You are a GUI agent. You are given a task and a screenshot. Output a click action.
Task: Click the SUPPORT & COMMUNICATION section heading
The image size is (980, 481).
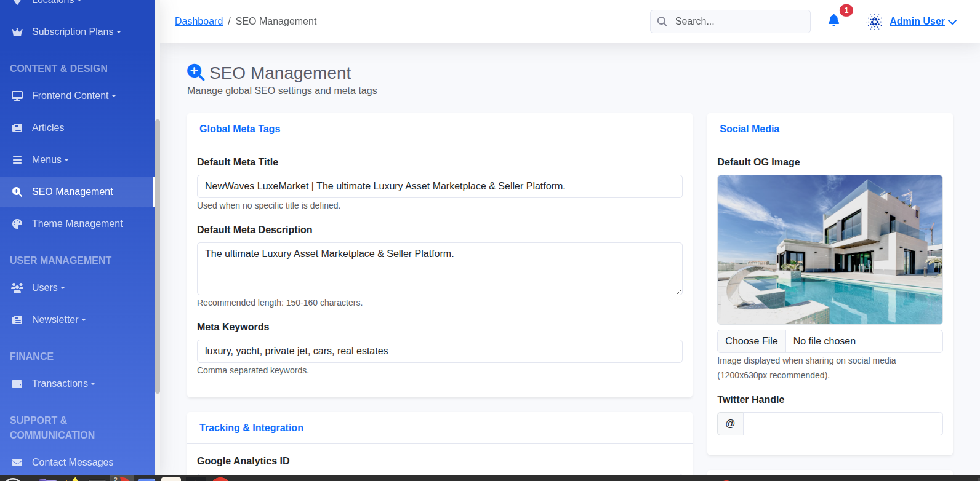[52, 427]
